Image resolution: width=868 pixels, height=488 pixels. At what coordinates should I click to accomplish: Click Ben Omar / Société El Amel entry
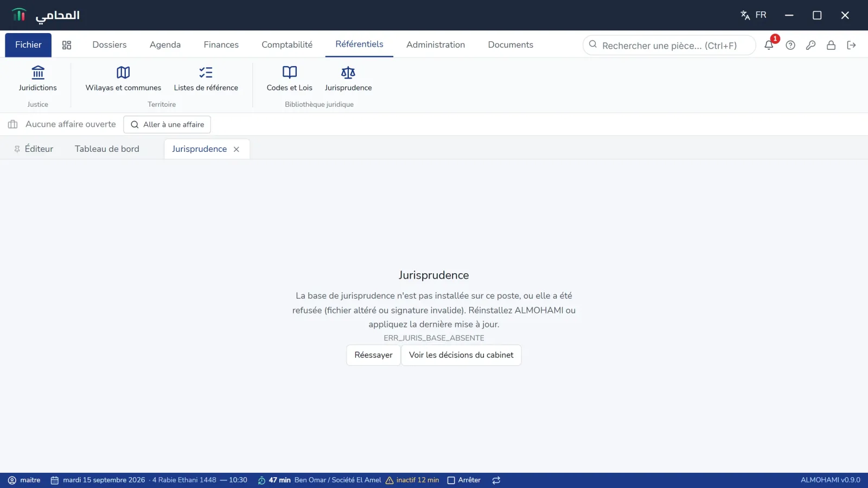[337, 480]
